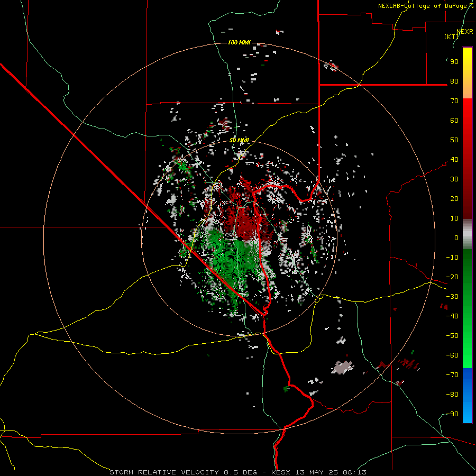
Task: Click the "50 NMI" range ring label
Action: coord(239,140)
